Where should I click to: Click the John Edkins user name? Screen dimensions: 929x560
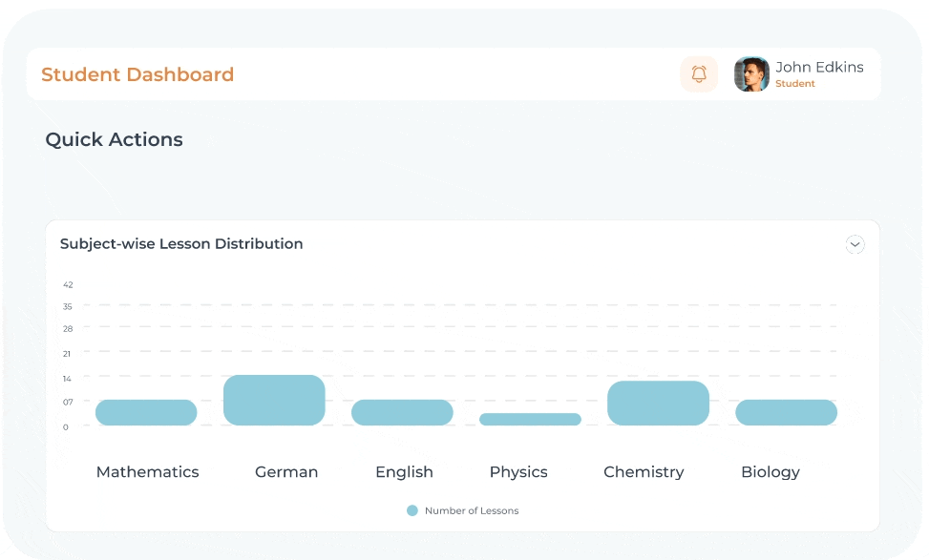(819, 67)
